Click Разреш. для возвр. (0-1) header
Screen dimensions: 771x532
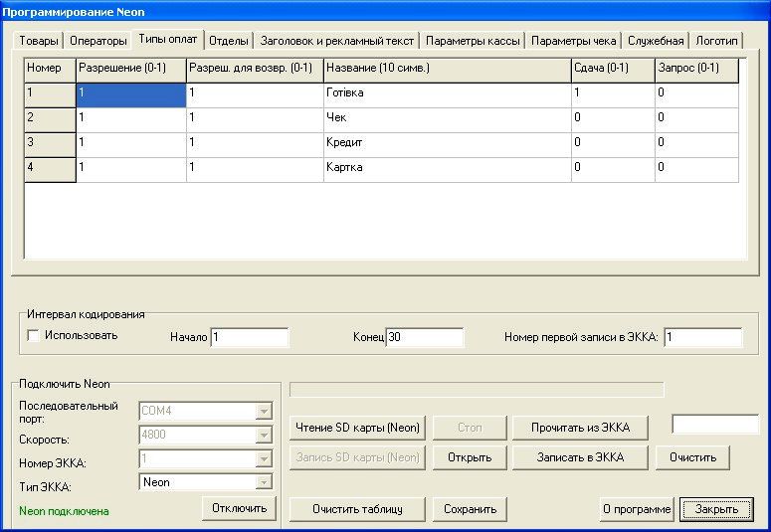pos(256,71)
